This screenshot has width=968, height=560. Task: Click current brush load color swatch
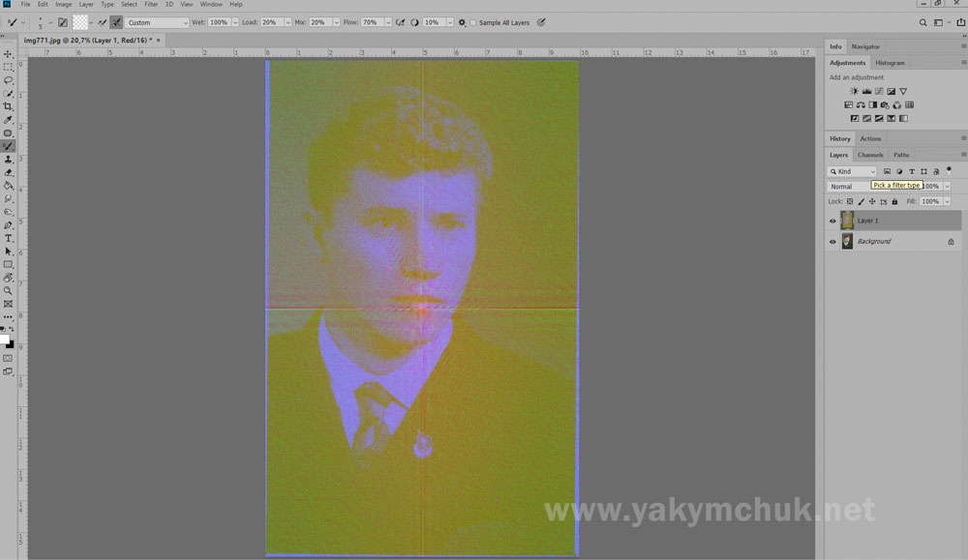coord(80,23)
